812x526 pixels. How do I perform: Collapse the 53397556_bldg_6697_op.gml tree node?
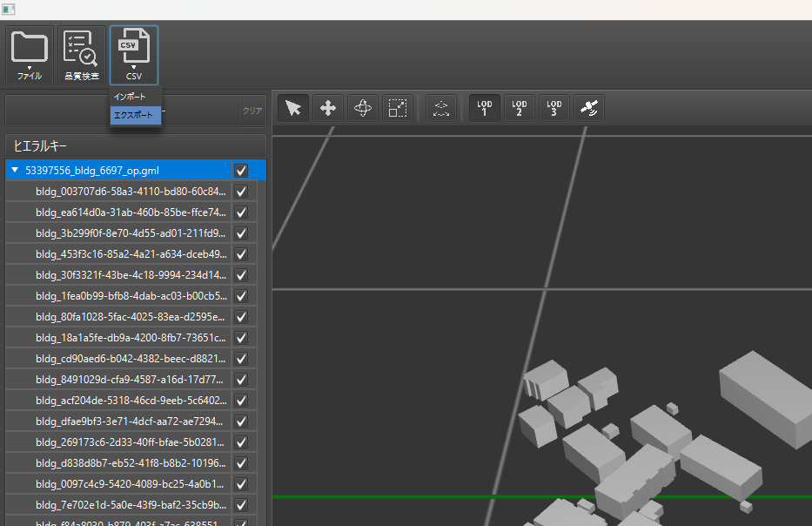15,170
